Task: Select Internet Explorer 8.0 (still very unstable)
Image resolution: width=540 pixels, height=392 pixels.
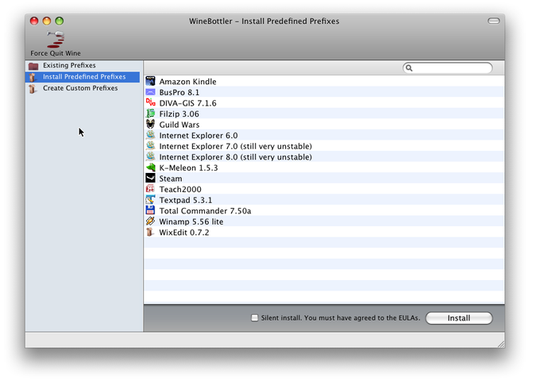Action: click(324, 156)
